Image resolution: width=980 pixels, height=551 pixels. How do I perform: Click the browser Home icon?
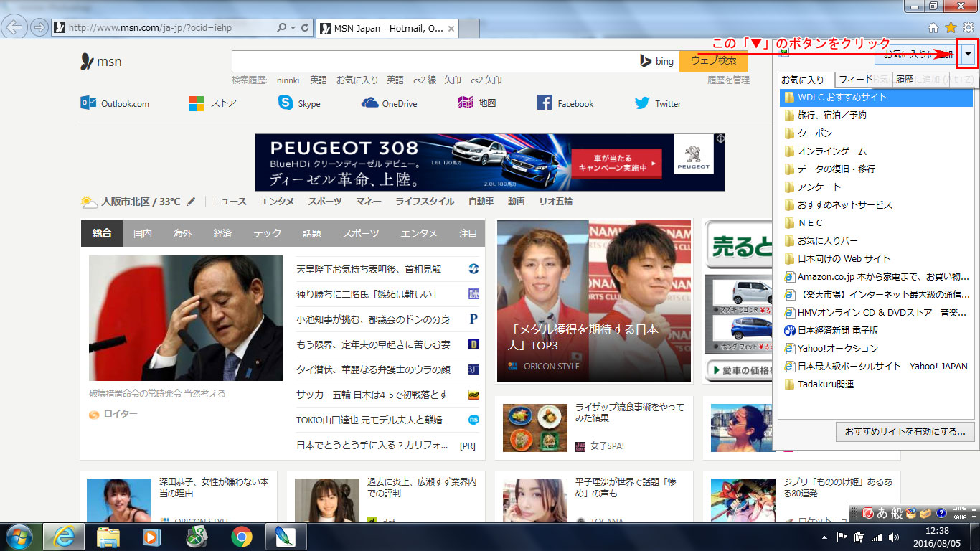[933, 27]
